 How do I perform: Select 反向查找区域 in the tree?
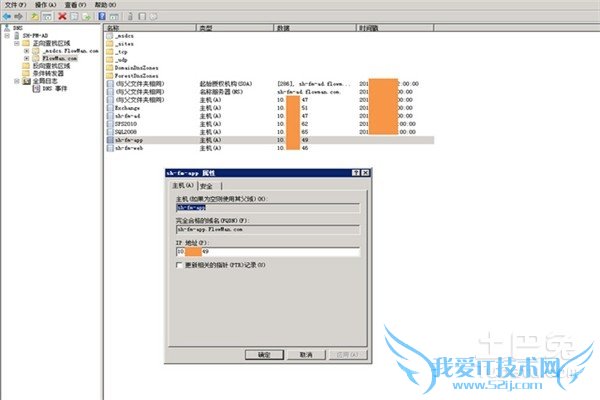click(51, 66)
